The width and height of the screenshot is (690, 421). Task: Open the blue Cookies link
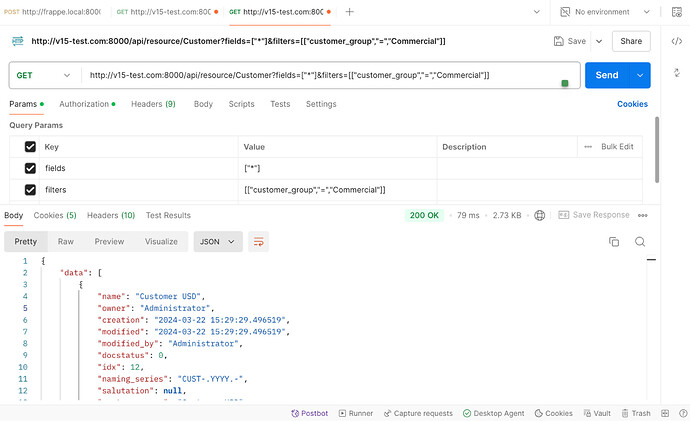632,104
